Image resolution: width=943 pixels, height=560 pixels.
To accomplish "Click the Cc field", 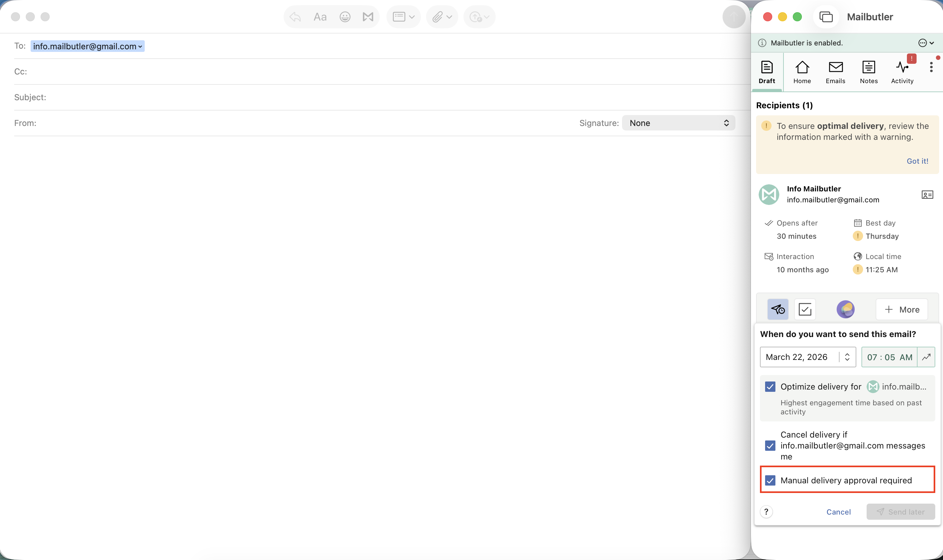I will pos(381,71).
